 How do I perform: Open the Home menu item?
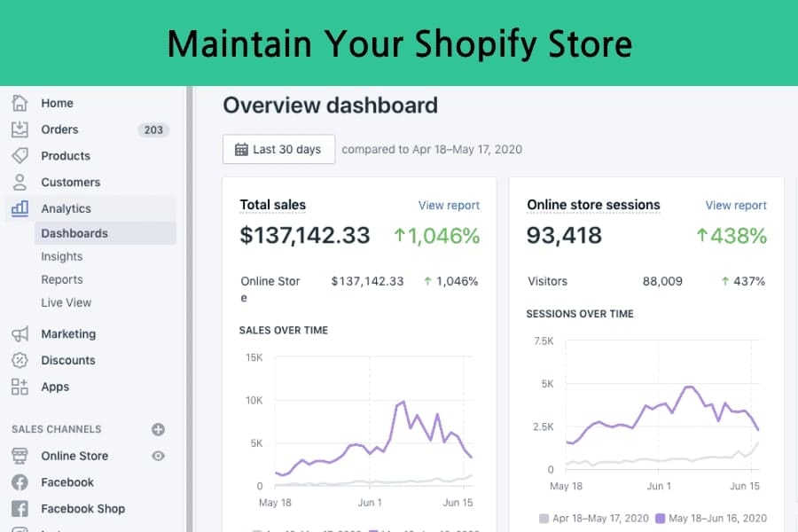tap(57, 103)
